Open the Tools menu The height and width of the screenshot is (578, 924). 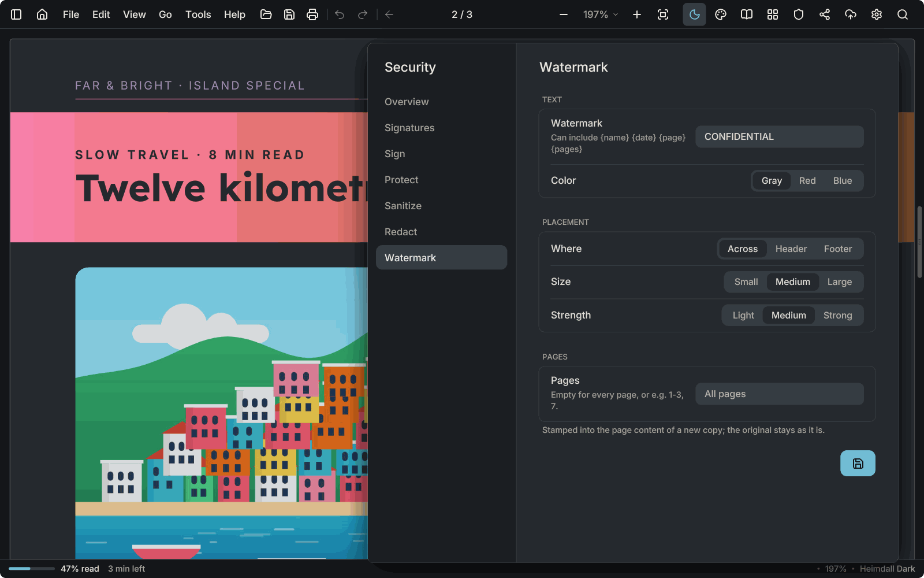point(198,14)
